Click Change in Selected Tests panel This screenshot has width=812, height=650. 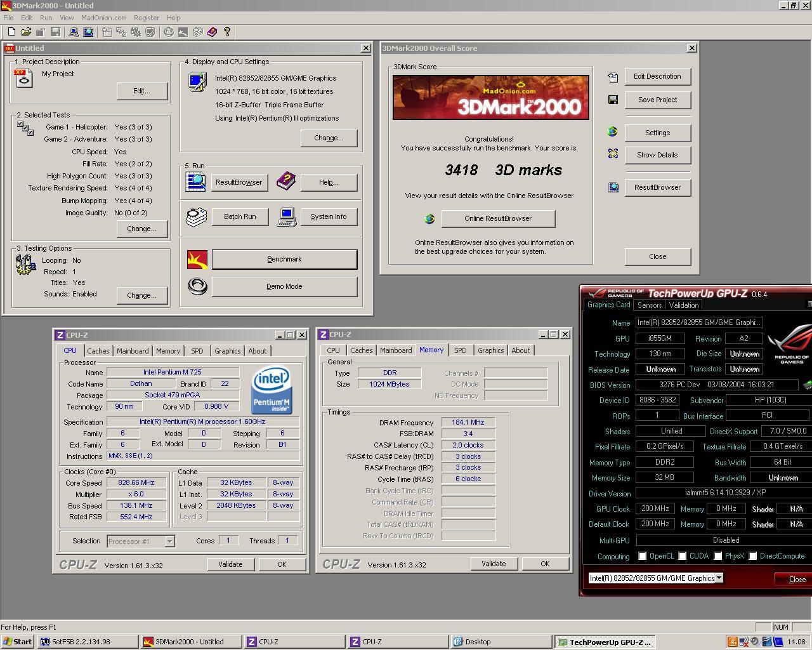click(141, 229)
